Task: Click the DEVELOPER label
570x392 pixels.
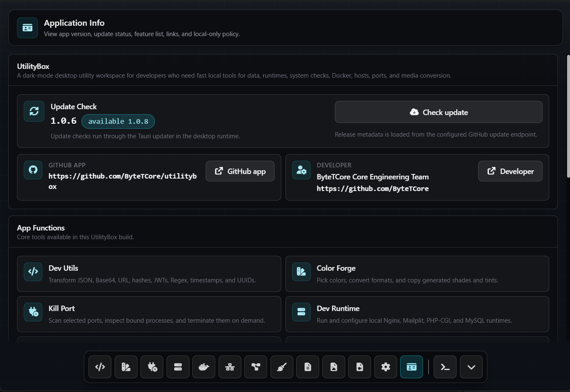Action: [x=334, y=165]
